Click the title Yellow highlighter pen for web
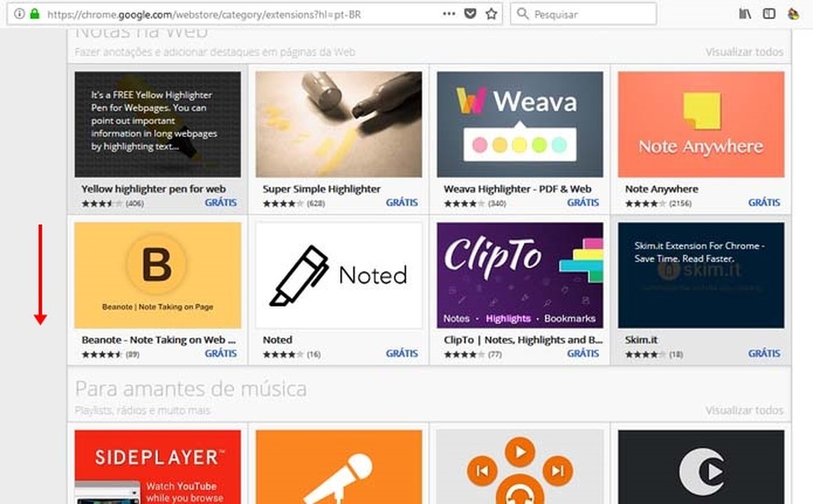 154,188
